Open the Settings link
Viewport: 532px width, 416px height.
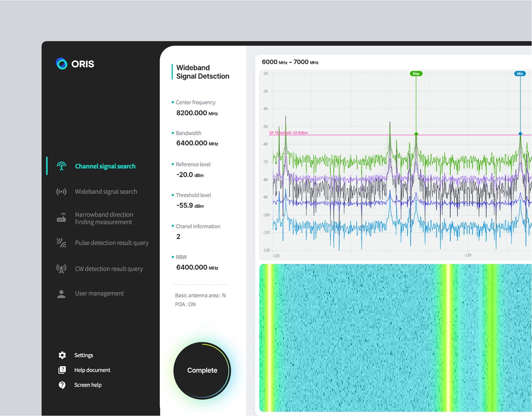point(84,355)
